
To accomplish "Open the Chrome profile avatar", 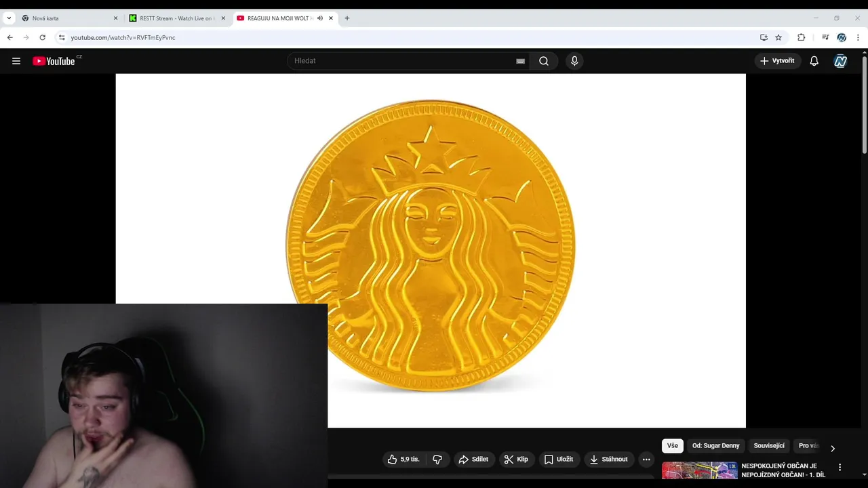I will 842,37.
